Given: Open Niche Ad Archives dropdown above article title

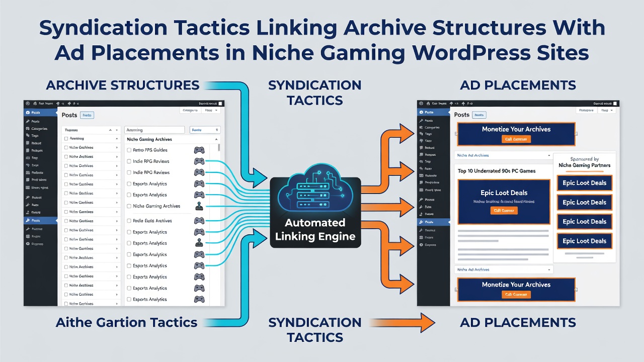Looking at the screenshot, I should [x=504, y=155].
